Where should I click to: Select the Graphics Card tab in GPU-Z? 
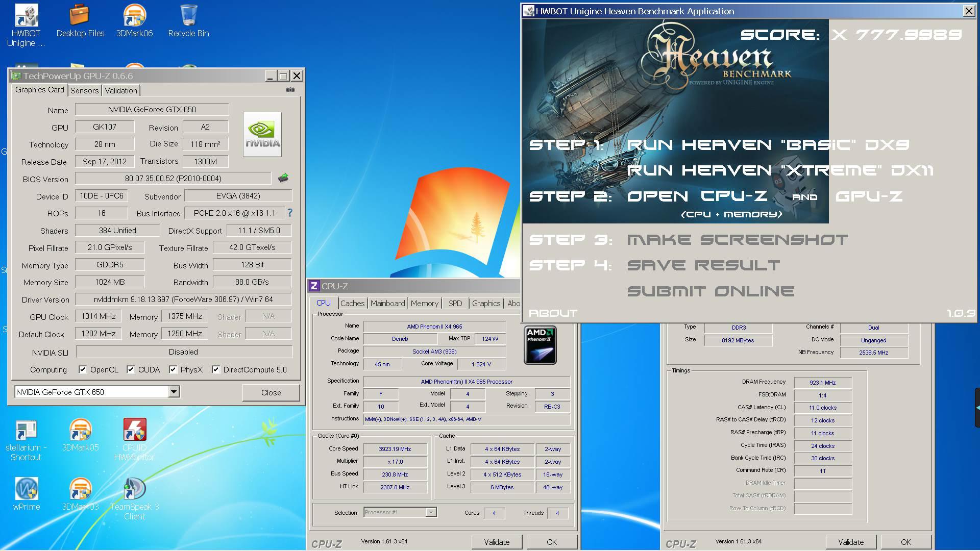(x=40, y=90)
